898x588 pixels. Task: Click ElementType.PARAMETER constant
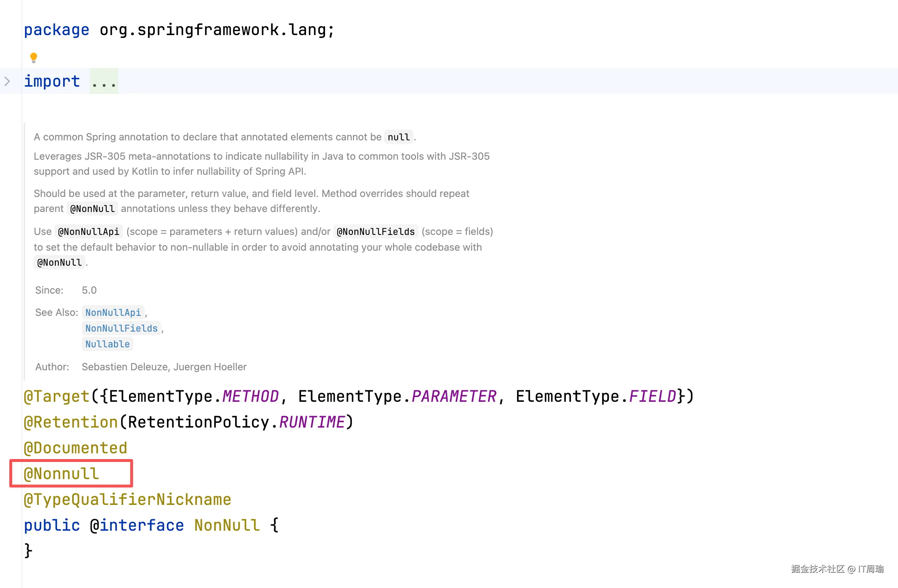(x=454, y=396)
